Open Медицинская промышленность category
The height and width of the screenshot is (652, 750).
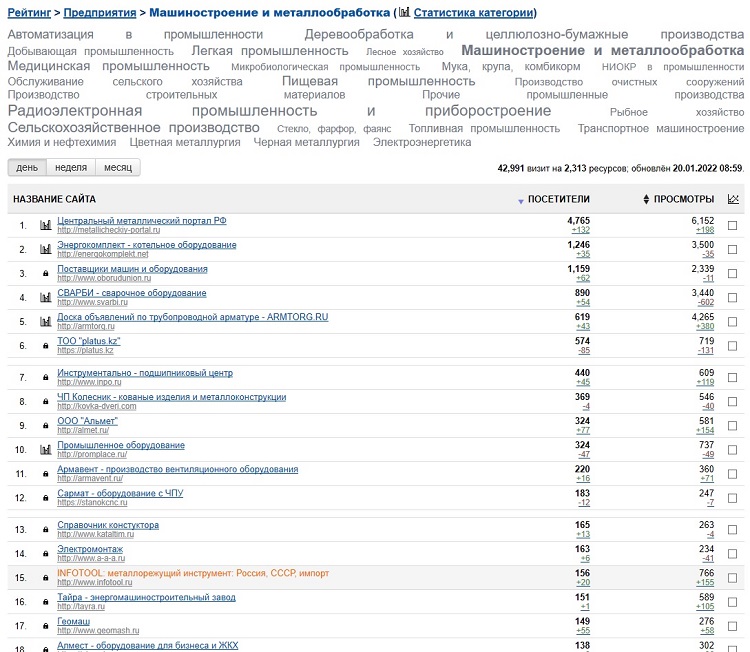coord(109,66)
